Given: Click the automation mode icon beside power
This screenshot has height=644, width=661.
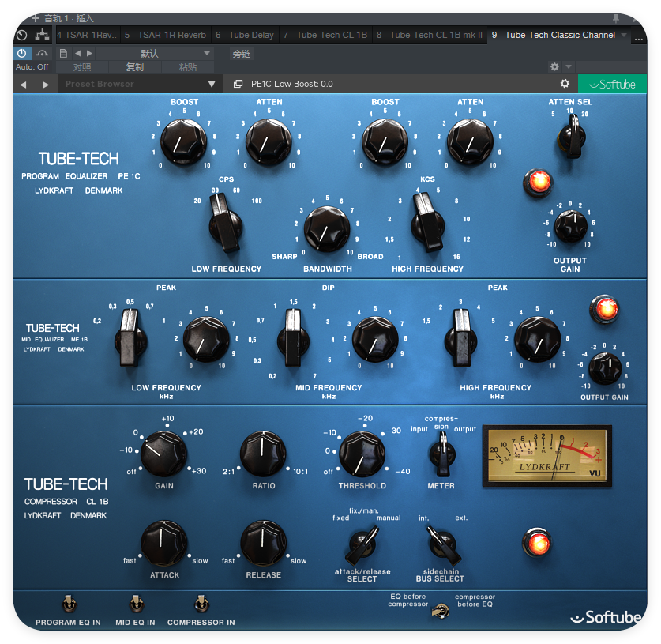Looking at the screenshot, I should click(x=42, y=54).
